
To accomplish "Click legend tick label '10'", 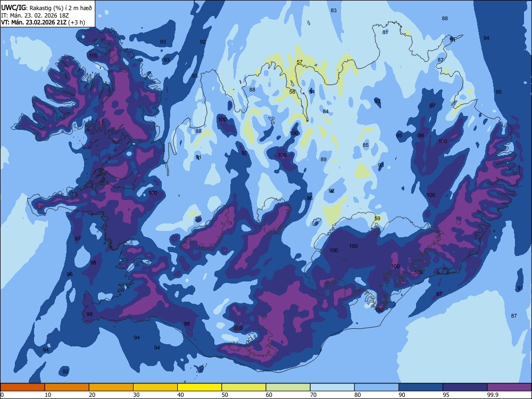I will click(48, 395).
